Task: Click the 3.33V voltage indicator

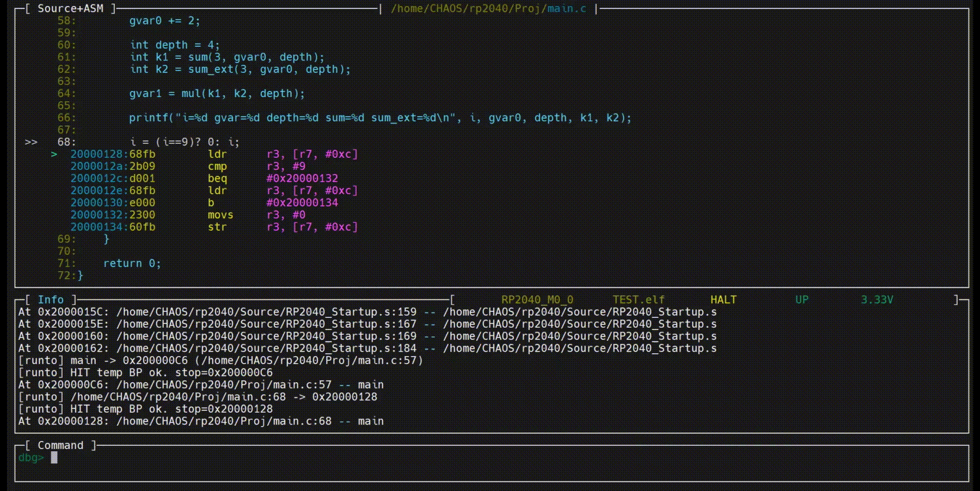Action: click(877, 300)
